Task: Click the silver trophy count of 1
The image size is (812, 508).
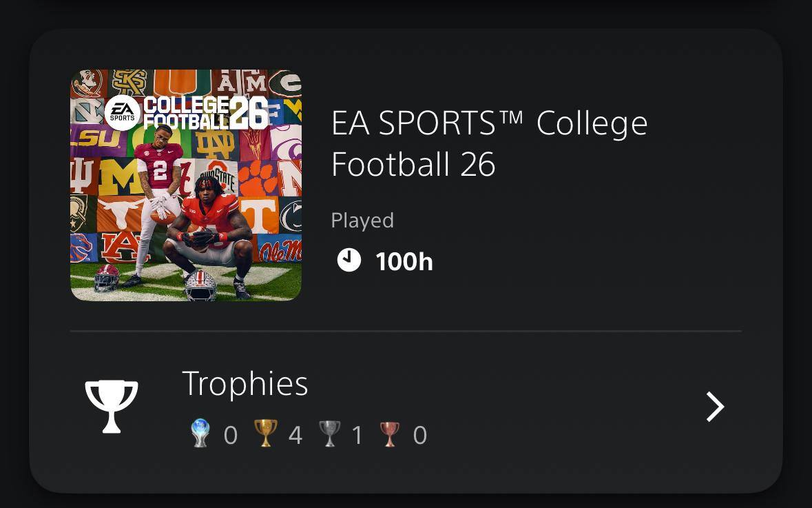Action: click(357, 436)
